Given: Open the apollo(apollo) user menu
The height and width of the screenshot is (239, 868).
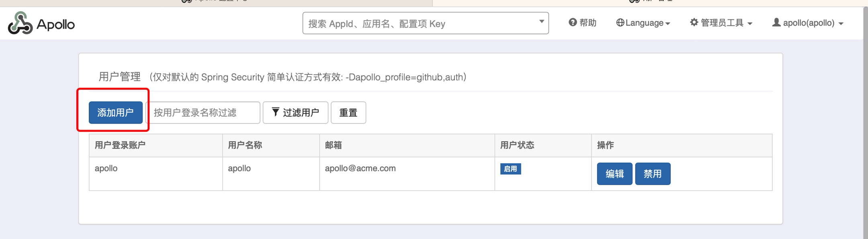Looking at the screenshot, I should (808, 23).
